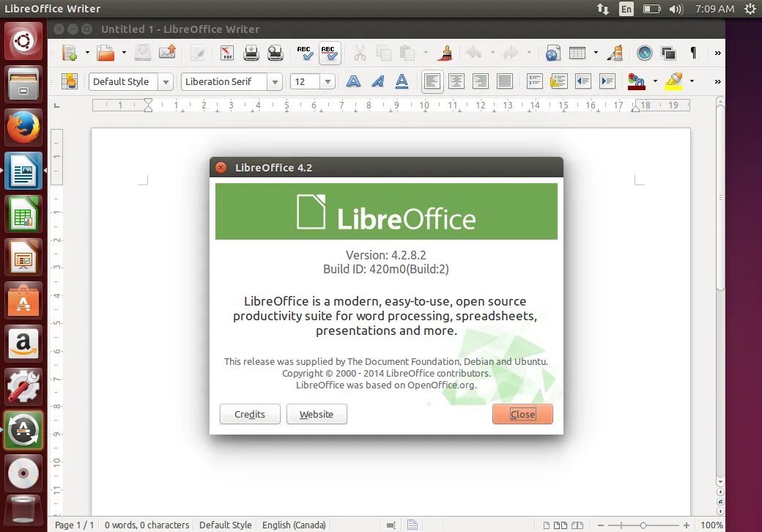Click the Undo arrow
The width and height of the screenshot is (762, 532).
click(x=474, y=53)
